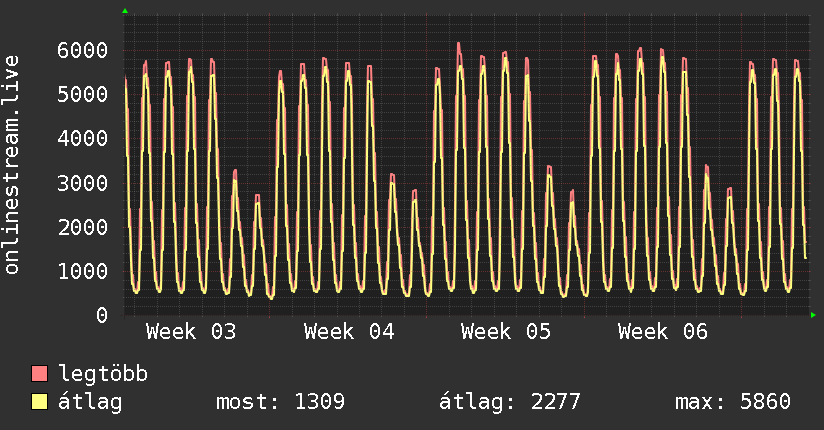824x430 pixels.
Task: Click the 5000 y-axis label
Action: pos(82,94)
